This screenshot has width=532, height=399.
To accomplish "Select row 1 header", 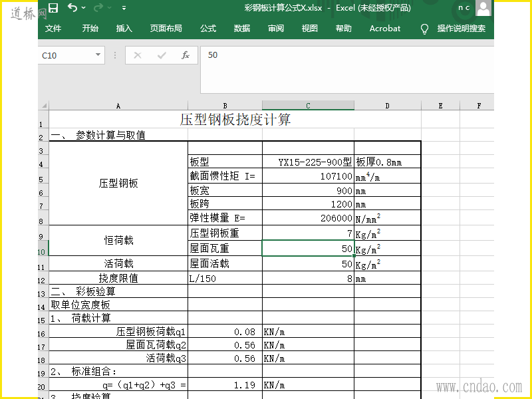I will tap(43, 120).
